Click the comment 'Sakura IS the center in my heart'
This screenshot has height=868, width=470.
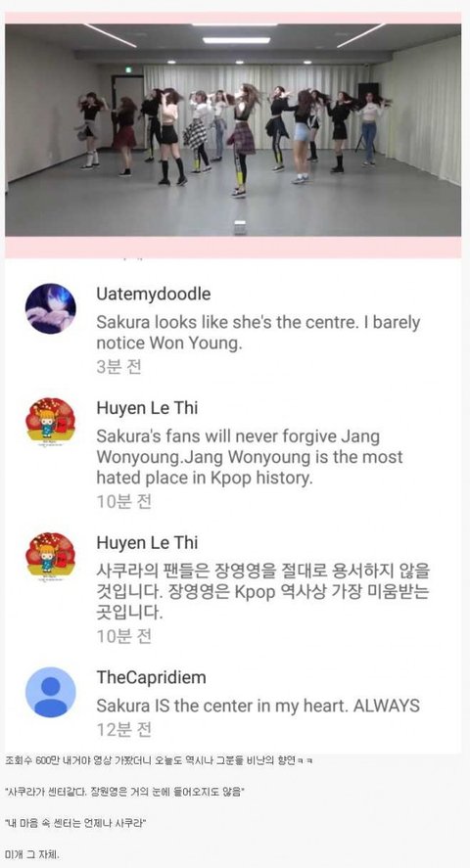point(258,706)
